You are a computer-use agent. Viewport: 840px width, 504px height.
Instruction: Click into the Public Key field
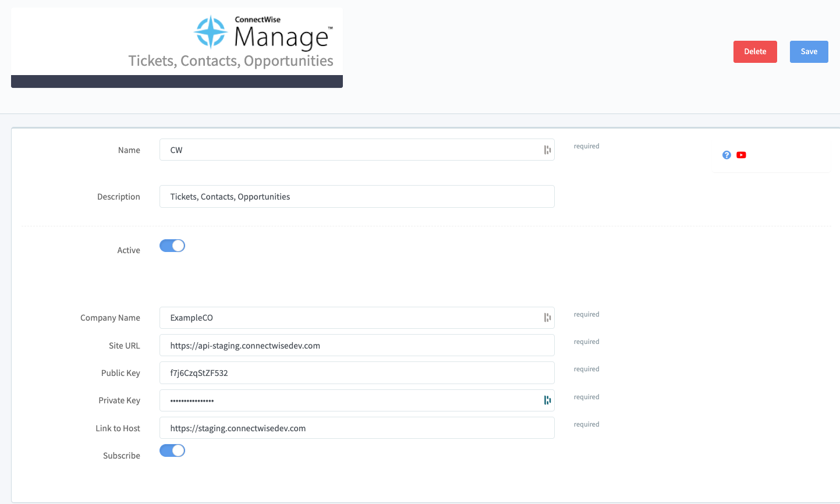pos(357,373)
